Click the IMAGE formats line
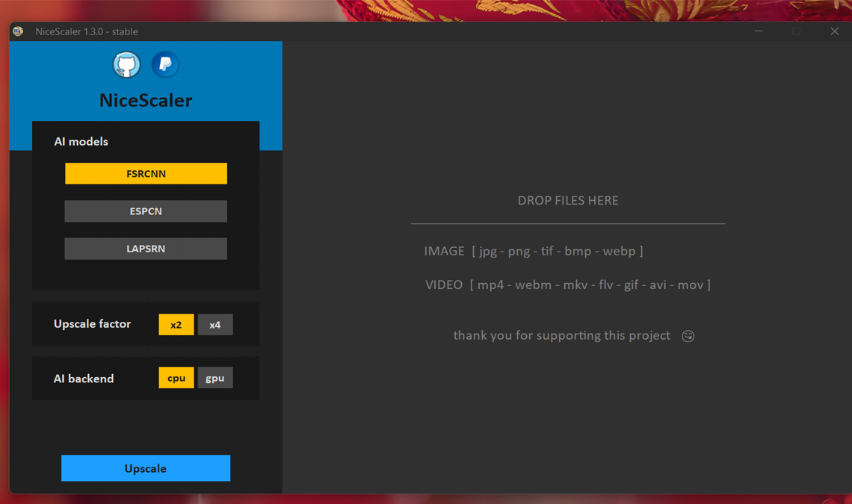This screenshot has height=504, width=852. click(534, 251)
